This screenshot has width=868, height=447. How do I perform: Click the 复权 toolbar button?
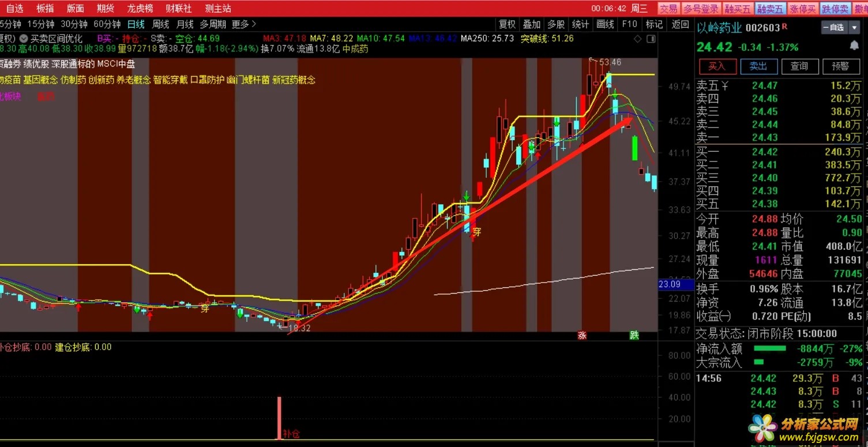click(x=507, y=24)
